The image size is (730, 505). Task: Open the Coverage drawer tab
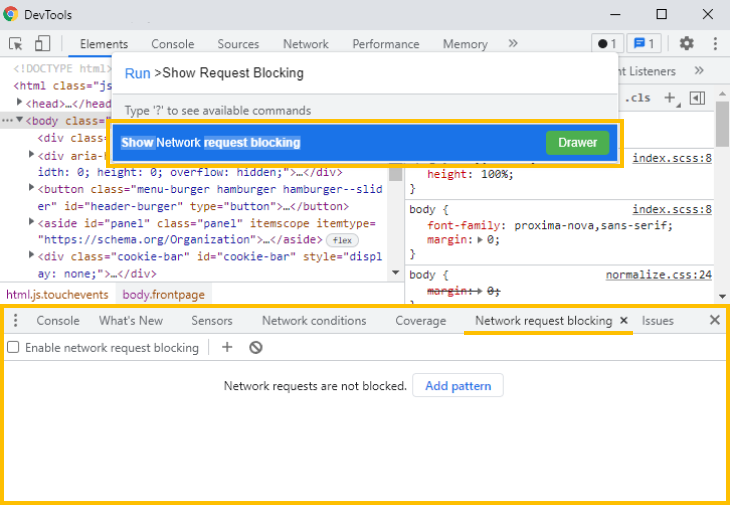coord(420,321)
